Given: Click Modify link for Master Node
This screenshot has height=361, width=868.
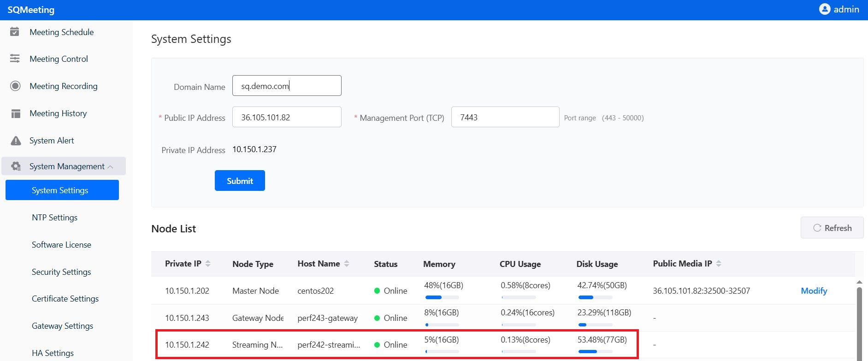Looking at the screenshot, I should coord(814,290).
